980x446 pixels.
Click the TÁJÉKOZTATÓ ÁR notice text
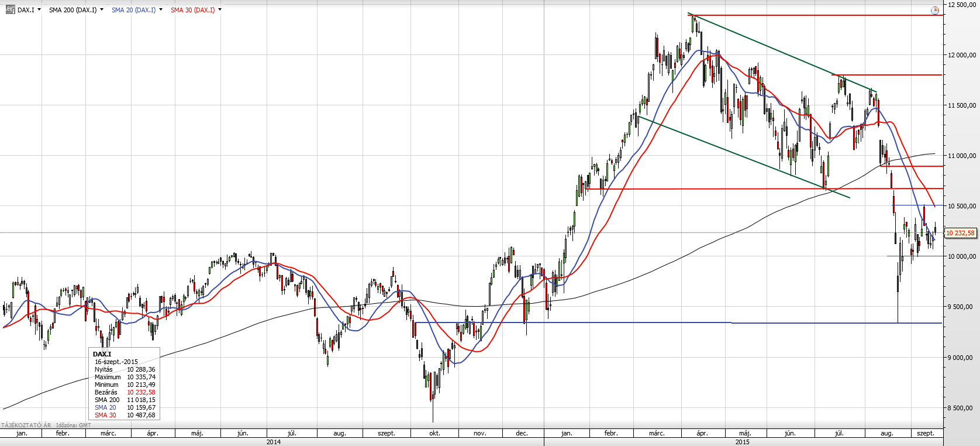click(26, 426)
